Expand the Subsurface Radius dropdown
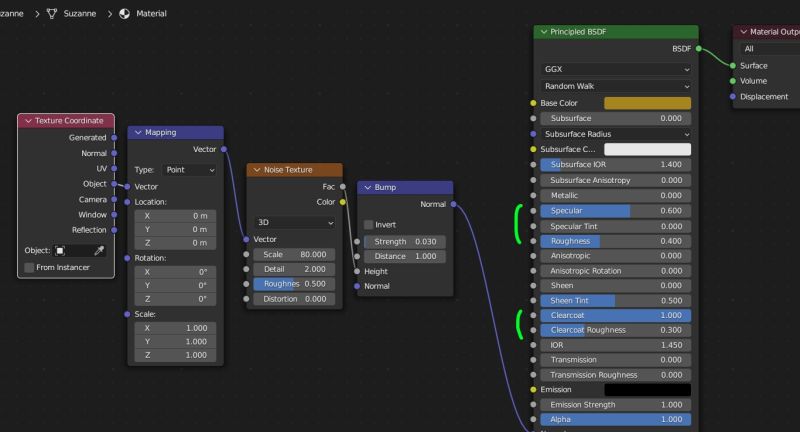800x432 pixels. click(615, 134)
